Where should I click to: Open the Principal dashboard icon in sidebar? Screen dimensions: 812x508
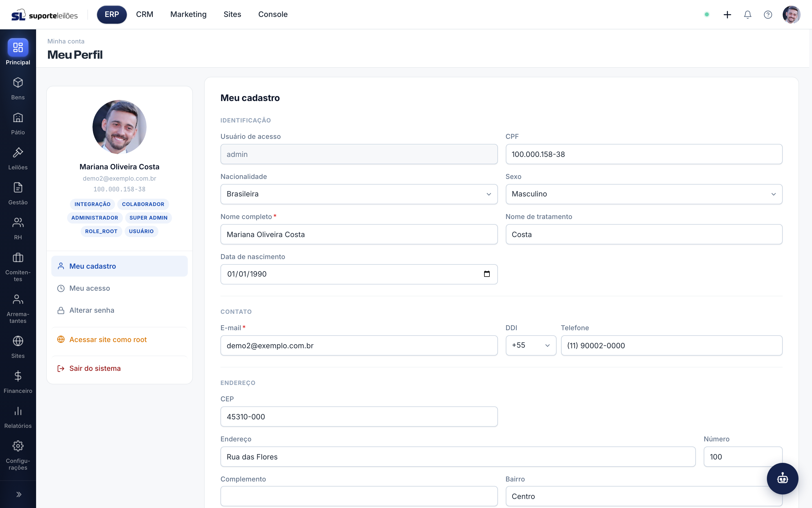[x=18, y=47]
